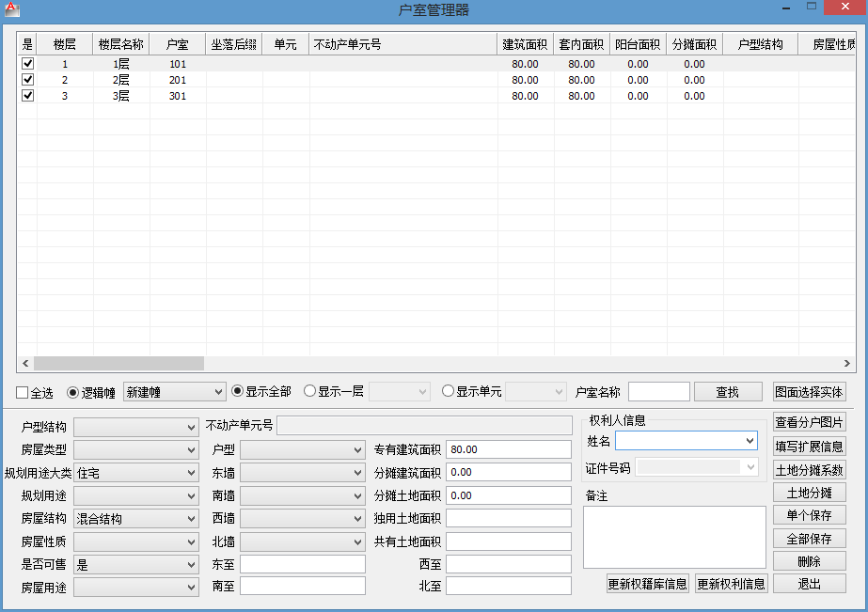Viewport: 868px width, 612px height.
Task: Open 查看分户图片 button
Action: click(x=810, y=422)
